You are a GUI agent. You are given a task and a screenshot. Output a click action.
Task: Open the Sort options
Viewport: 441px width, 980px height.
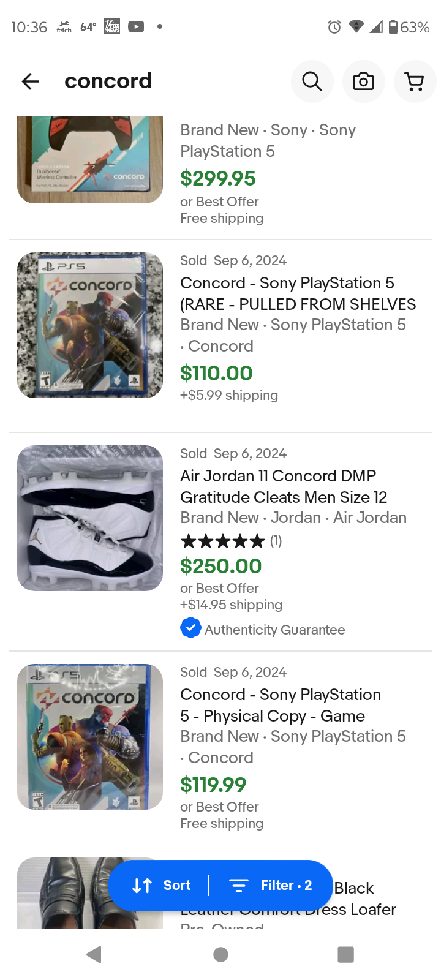point(162,886)
